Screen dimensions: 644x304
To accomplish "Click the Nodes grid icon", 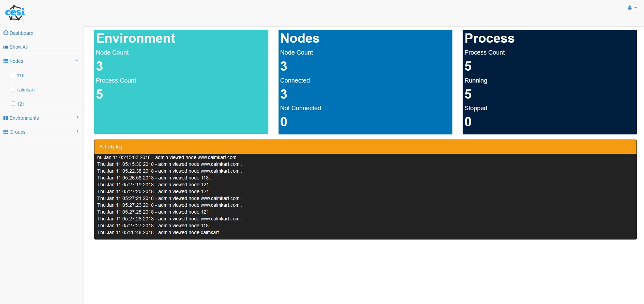I will 6,61.
